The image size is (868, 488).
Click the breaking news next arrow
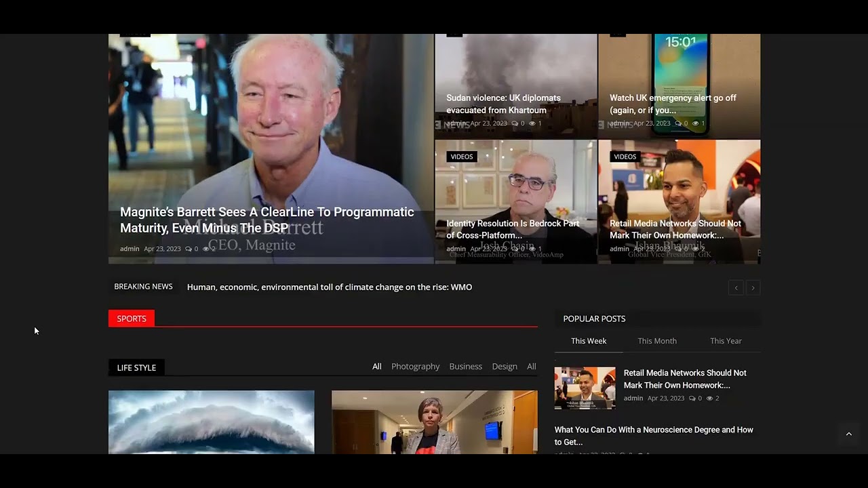(753, 288)
